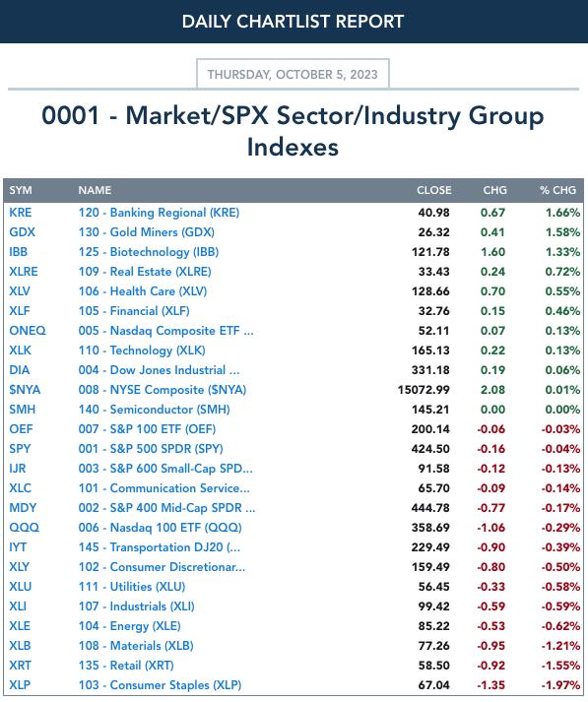This screenshot has height=702, width=588.
Task: Click the XRT symbol link
Action: tap(20, 666)
